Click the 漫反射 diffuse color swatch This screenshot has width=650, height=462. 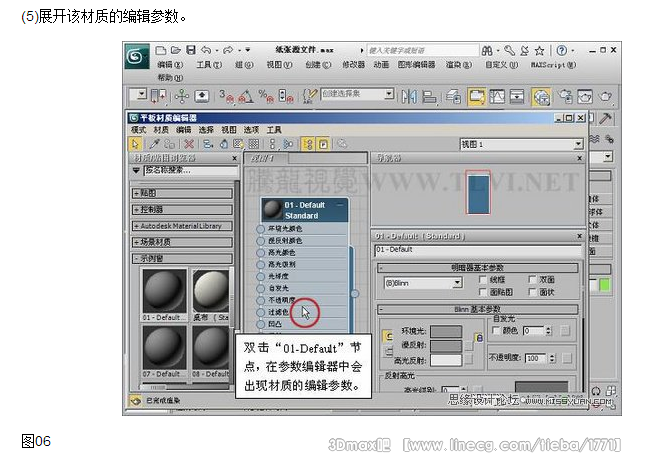(x=446, y=345)
